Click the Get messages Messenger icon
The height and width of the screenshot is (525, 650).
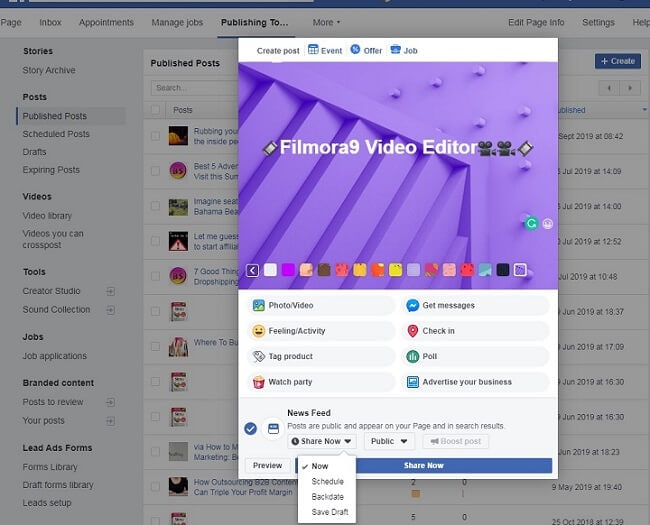(412, 306)
